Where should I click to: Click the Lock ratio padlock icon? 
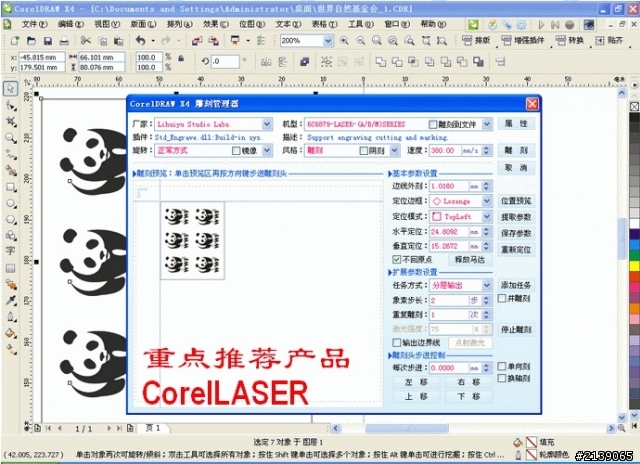click(181, 59)
